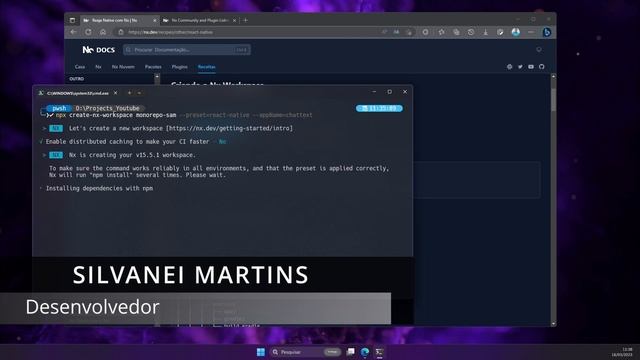The image size is (640, 360).
Task: Close the React Native com Nx tab
Action: 155,20
